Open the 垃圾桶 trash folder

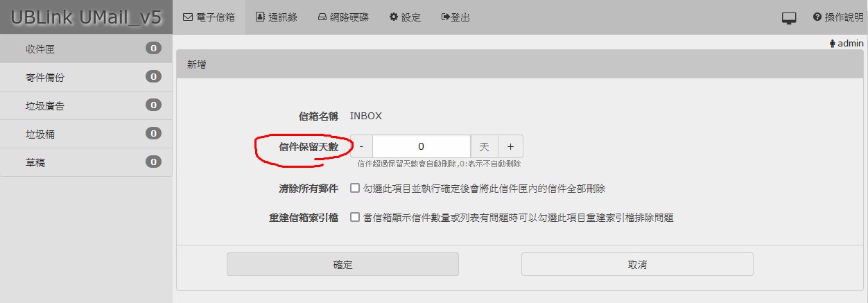coord(40,135)
